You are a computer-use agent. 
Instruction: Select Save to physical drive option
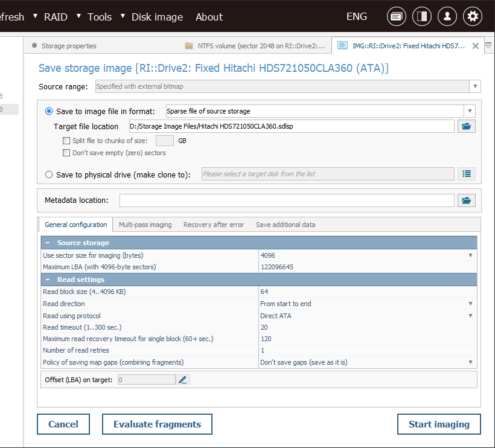pyautogui.click(x=49, y=174)
